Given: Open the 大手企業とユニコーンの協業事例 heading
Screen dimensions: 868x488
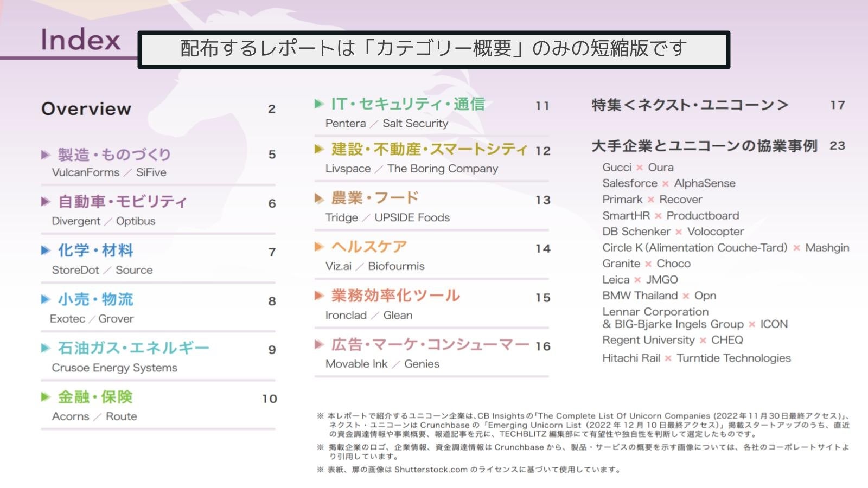Looking at the screenshot, I should pyautogui.click(x=704, y=146).
